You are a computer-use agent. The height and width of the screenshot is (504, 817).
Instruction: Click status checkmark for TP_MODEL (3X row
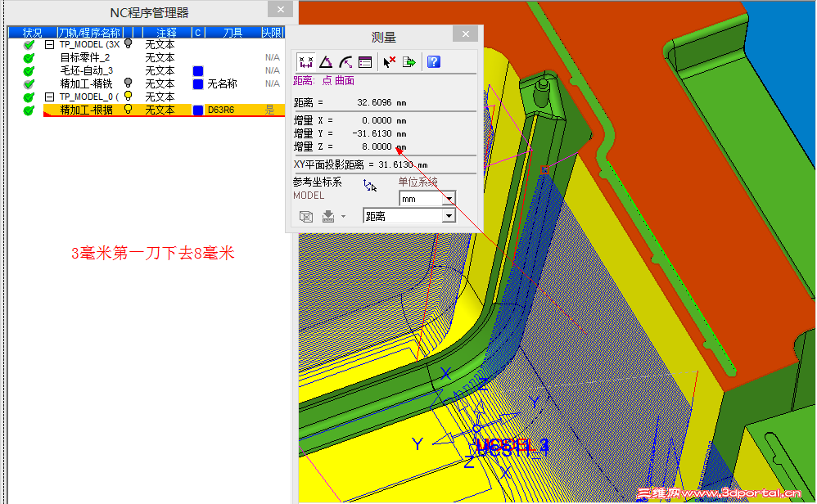click(29, 45)
